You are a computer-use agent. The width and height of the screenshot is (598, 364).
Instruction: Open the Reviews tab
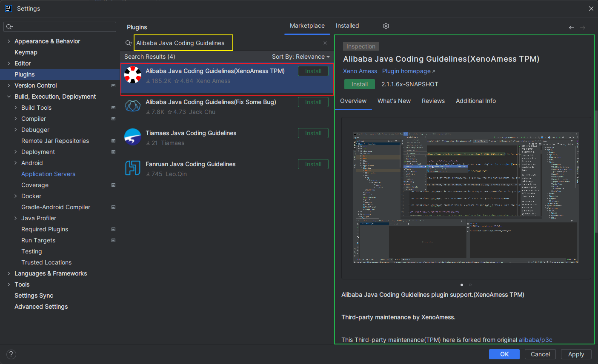[x=433, y=101]
